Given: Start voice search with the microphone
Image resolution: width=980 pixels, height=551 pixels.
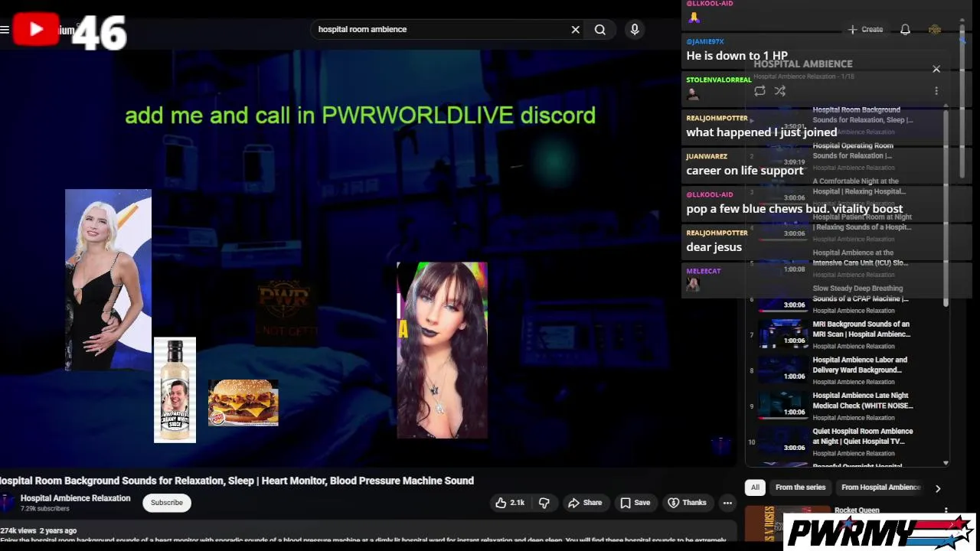Looking at the screenshot, I should click(635, 30).
